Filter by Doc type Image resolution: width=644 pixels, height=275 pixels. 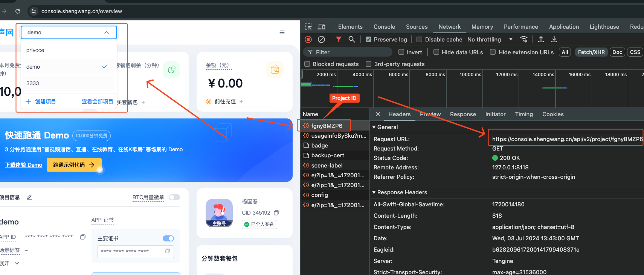point(617,52)
